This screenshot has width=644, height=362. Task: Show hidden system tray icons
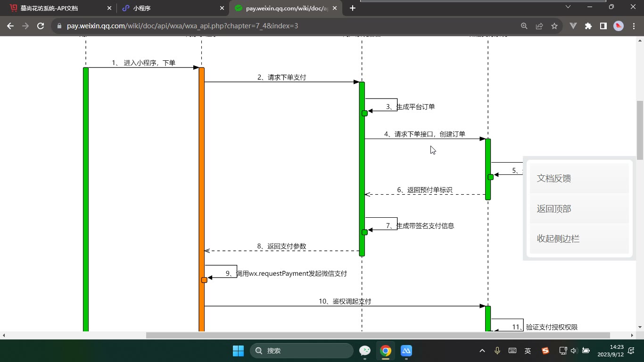(482, 351)
